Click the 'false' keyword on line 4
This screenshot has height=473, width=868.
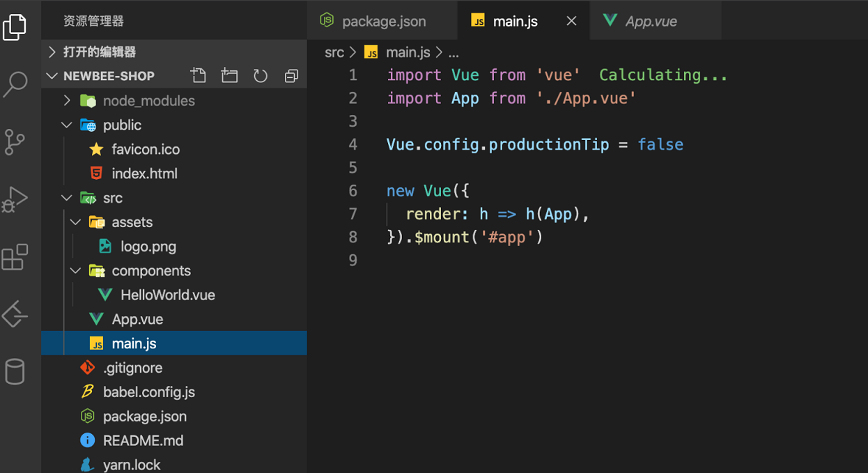(660, 144)
